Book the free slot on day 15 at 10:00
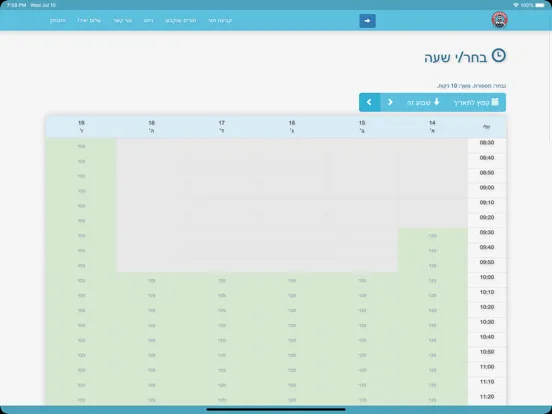The width and height of the screenshot is (552, 414). 362,281
